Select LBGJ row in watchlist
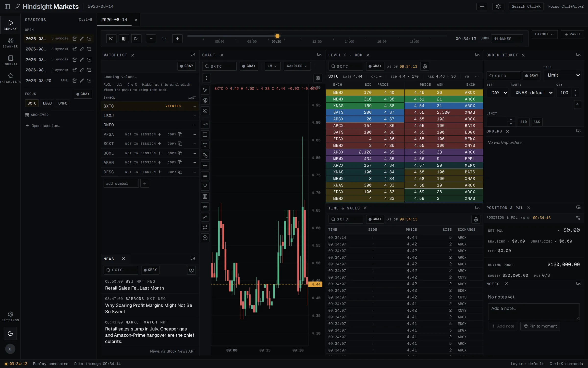588x368 pixels. tap(149, 116)
